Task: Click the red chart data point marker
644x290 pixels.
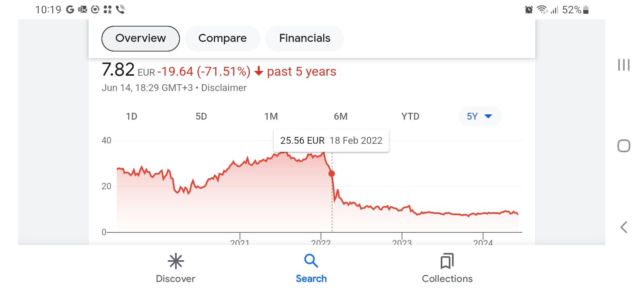Action: pyautogui.click(x=332, y=174)
